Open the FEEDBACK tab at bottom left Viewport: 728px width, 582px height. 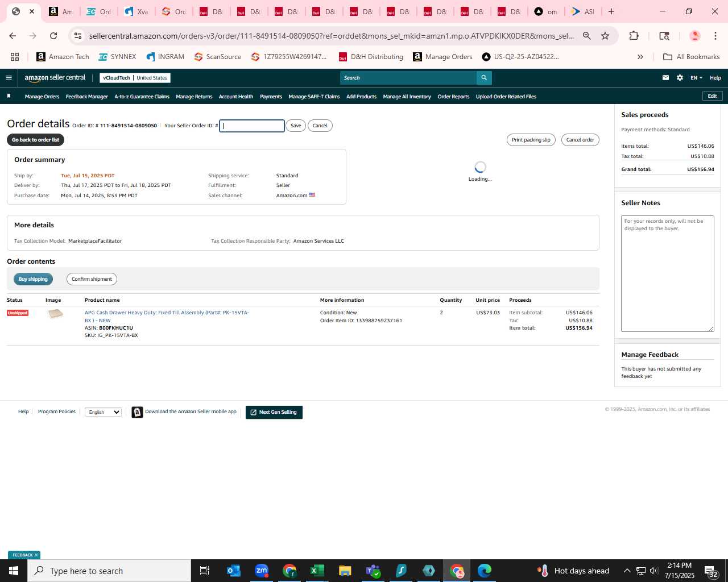[x=24, y=555]
